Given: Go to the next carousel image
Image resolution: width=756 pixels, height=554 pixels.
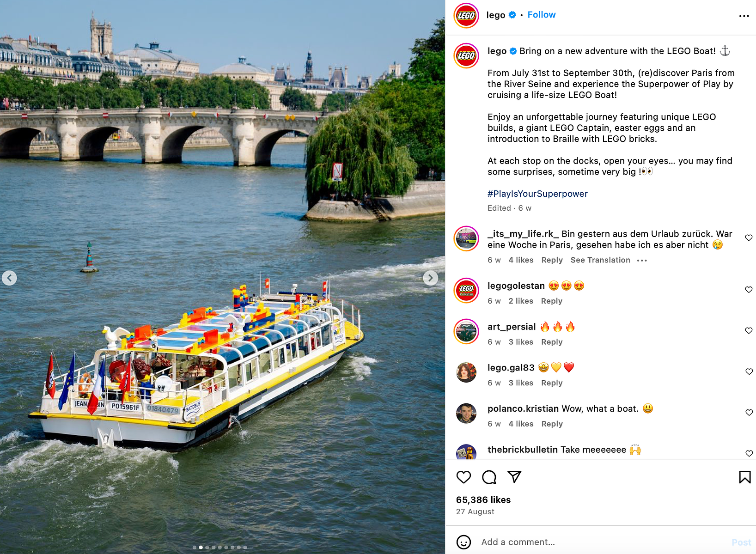Looking at the screenshot, I should click(431, 278).
